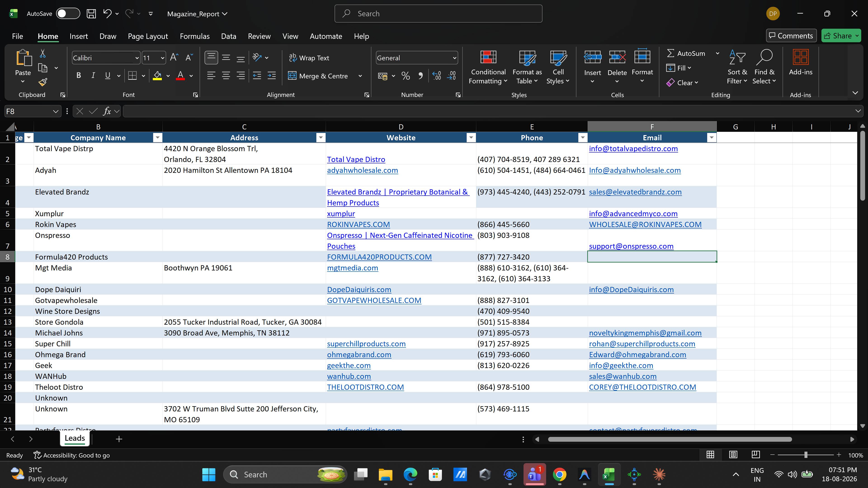The image size is (868, 488).
Task: Click the Format Painter brush icon
Action: (x=43, y=82)
